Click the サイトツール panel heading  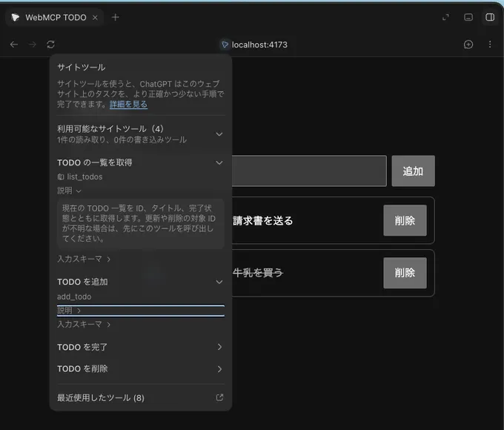point(82,67)
